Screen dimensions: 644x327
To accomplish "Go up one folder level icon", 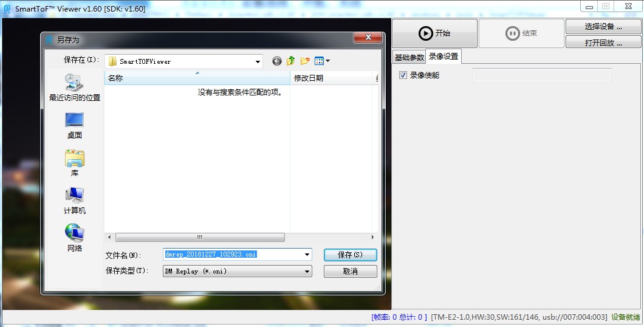I will 291,61.
